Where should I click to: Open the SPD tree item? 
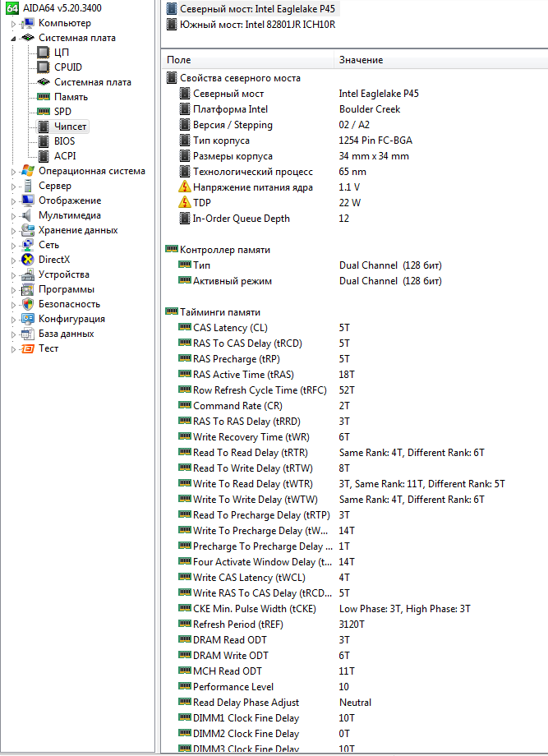[x=62, y=112]
